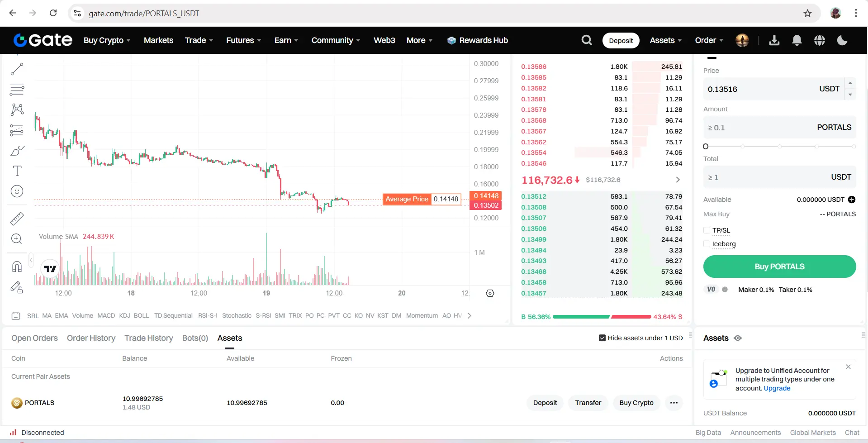868x443 pixels.
Task: Select the brush drawing tool
Action: click(x=17, y=151)
